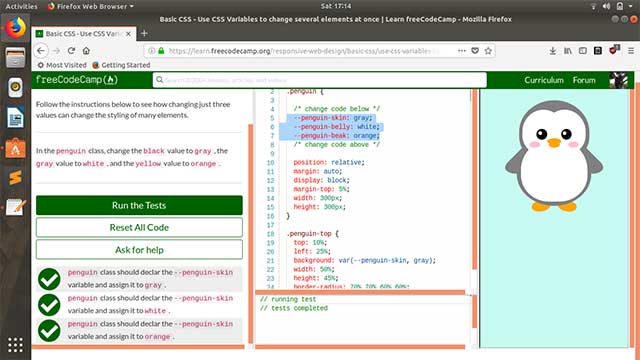Toggle the Firefox sidebar
This screenshot has height=360, width=640.
[582, 51]
